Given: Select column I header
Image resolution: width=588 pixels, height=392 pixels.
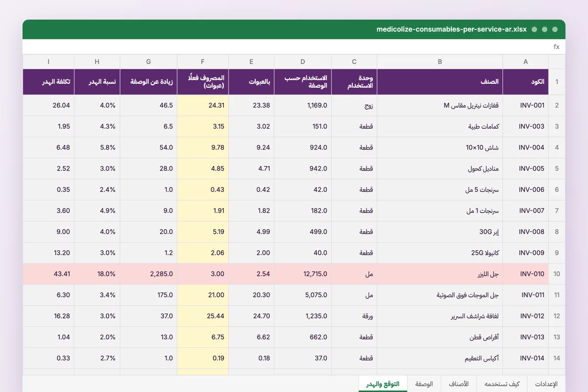Looking at the screenshot, I should [x=49, y=62].
